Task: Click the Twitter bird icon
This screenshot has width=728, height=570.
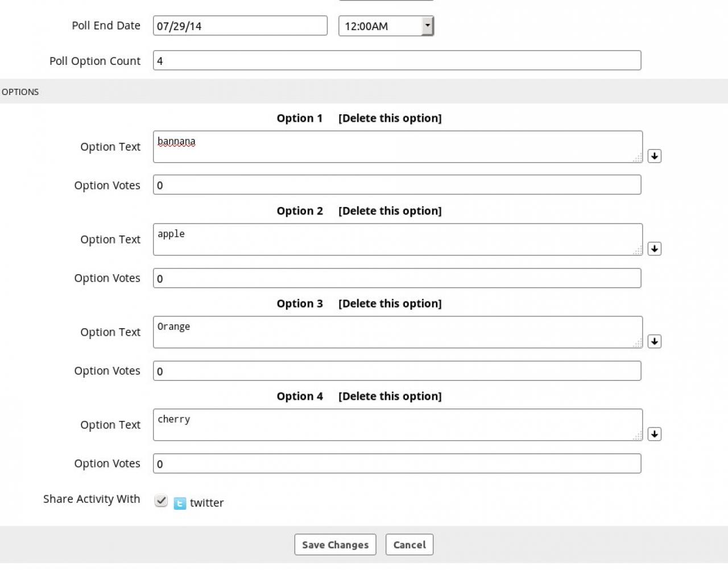Action: tap(180, 503)
